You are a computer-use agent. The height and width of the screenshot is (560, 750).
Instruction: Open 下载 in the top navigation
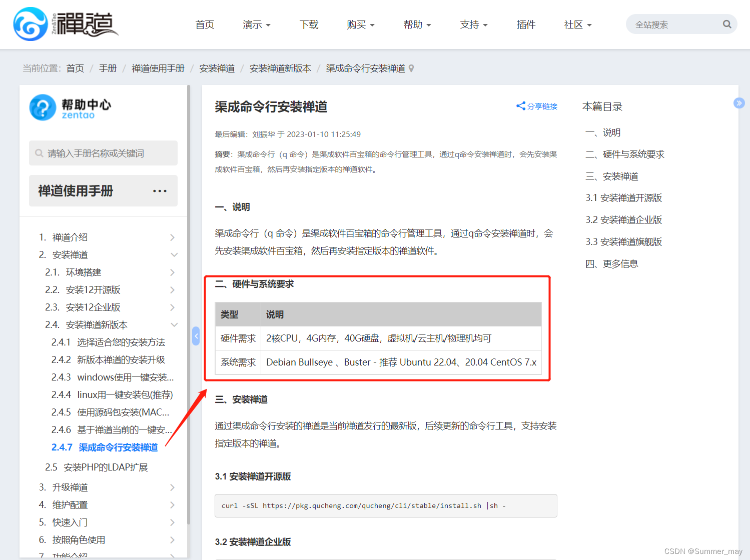click(309, 24)
